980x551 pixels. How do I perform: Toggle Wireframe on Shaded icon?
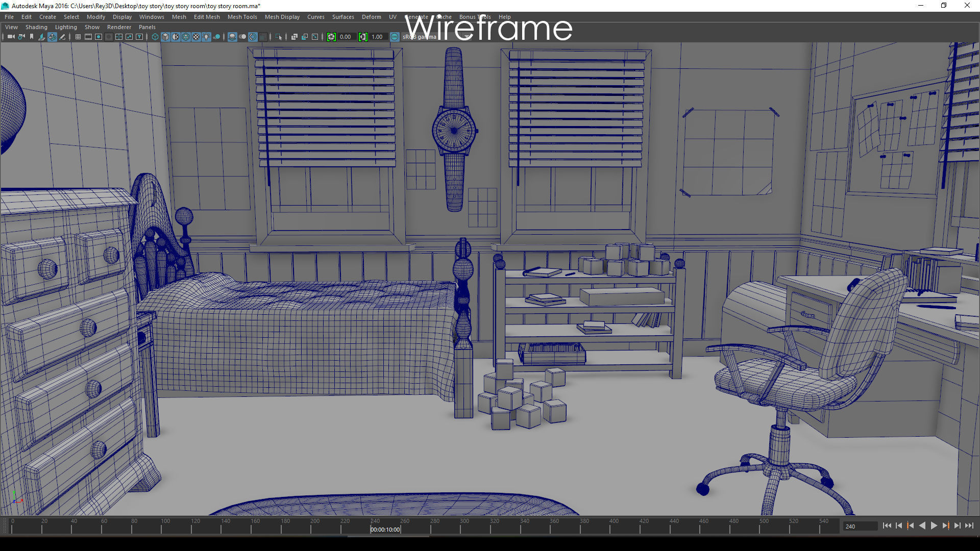[x=186, y=37]
